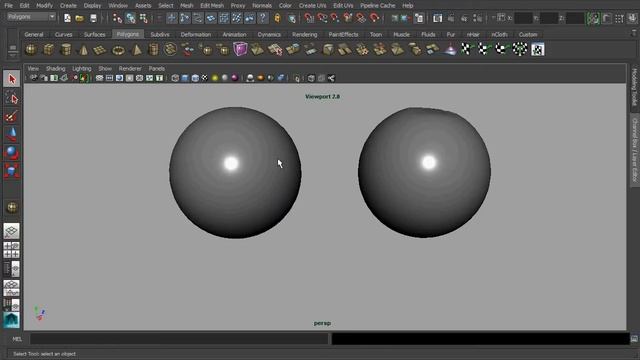Screen dimensions: 640x360
Task: Toggle wireframe on shaded in viewport toolbar
Action: pyautogui.click(x=195, y=78)
